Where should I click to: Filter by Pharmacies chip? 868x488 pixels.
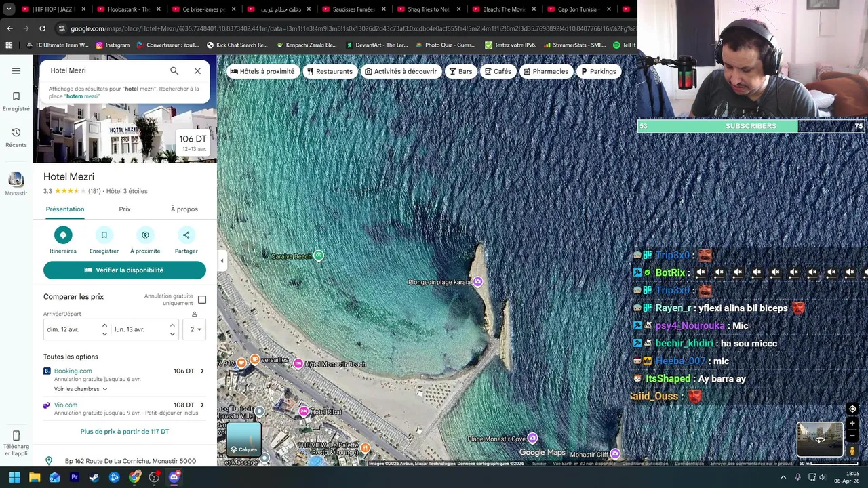pyautogui.click(x=546, y=71)
